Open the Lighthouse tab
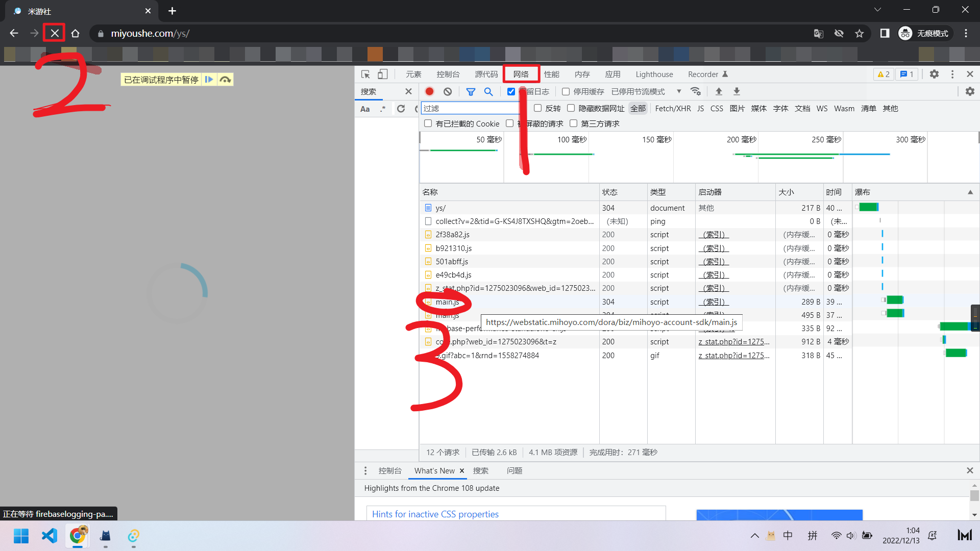The width and height of the screenshot is (980, 551). click(654, 74)
